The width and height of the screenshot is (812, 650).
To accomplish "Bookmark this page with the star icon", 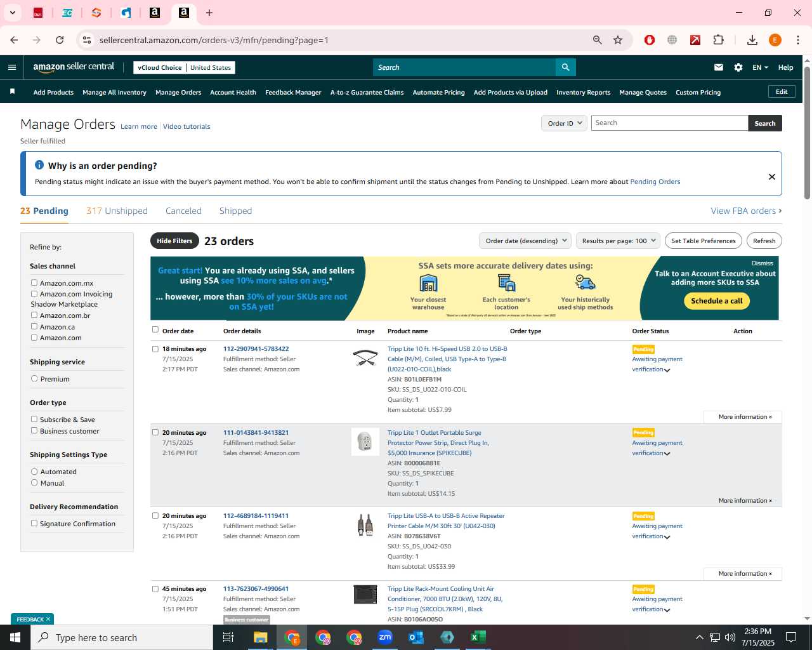I will tap(618, 40).
